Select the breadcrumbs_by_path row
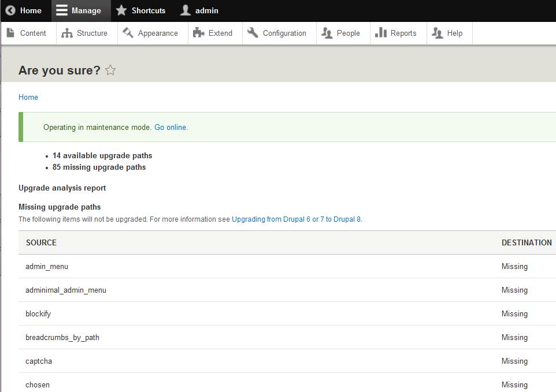 pos(287,338)
